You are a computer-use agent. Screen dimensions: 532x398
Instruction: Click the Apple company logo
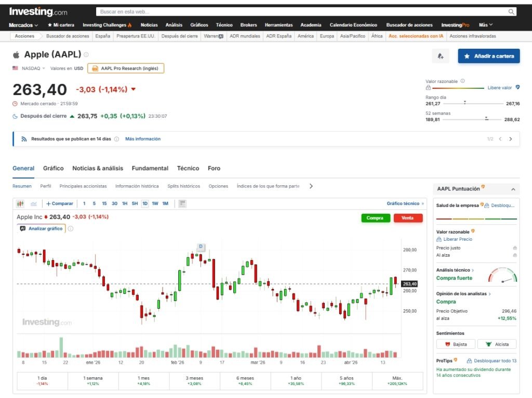[x=16, y=54]
